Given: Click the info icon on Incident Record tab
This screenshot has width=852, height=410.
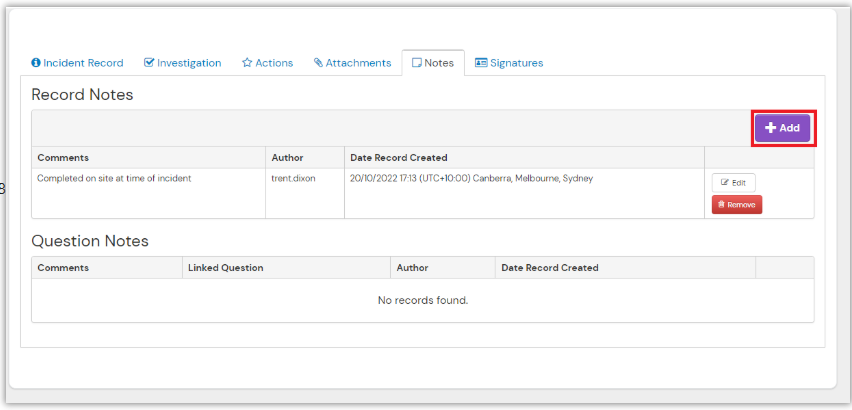Looking at the screenshot, I should click(36, 63).
